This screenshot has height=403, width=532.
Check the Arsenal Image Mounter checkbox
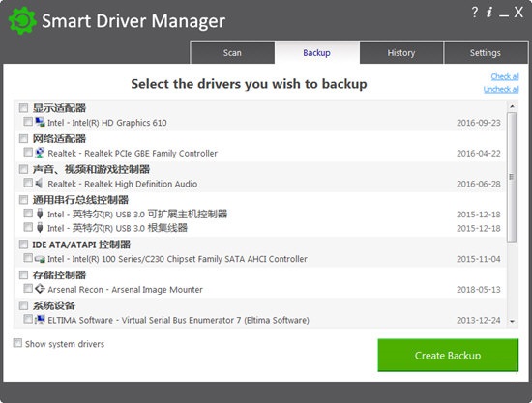pos(28,288)
